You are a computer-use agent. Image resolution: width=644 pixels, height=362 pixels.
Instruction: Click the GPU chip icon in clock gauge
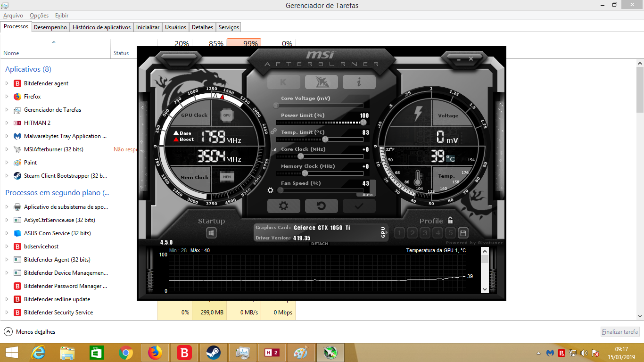pyautogui.click(x=227, y=115)
